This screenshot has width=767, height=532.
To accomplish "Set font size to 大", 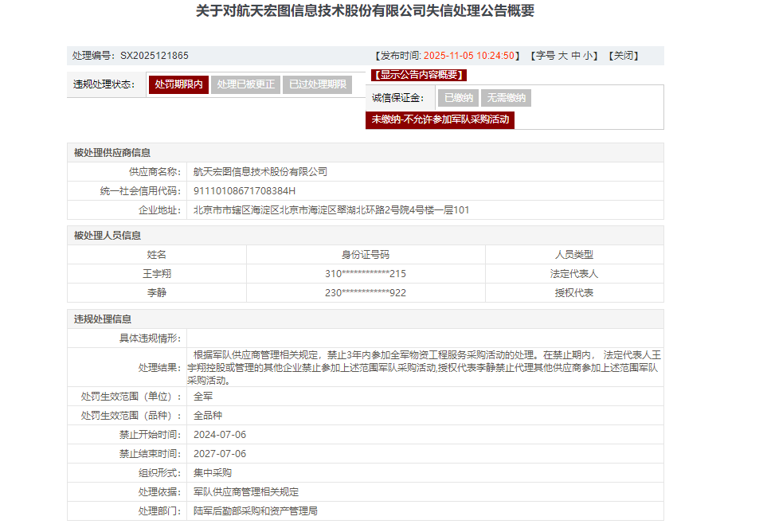I will (x=563, y=56).
